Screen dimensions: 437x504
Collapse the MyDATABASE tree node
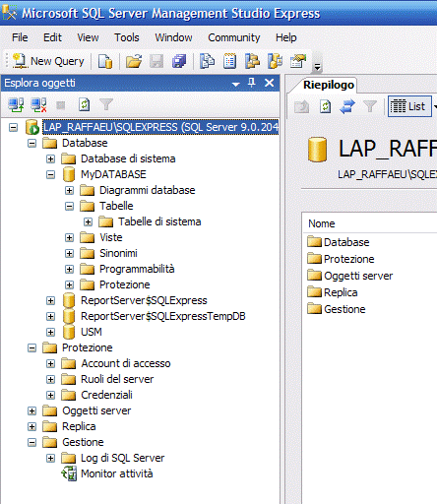pos(50,175)
